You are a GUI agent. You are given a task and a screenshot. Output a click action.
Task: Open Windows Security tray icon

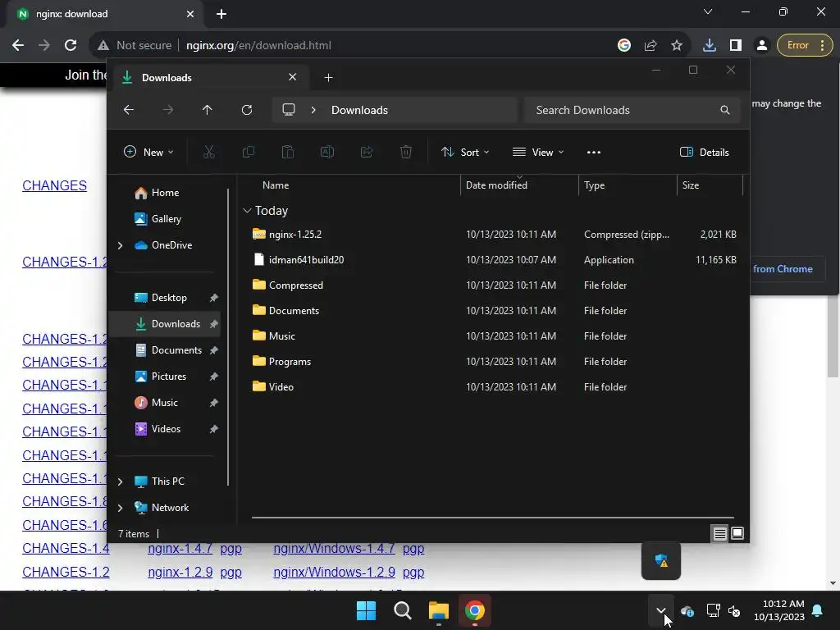[661, 561]
